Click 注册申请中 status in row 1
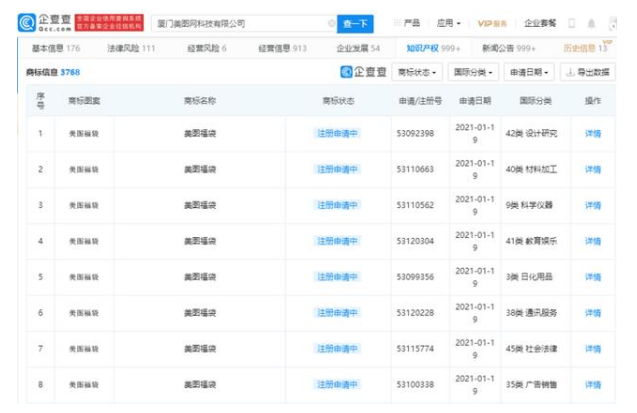Image resolution: width=637 pixels, height=413 pixels. 337,134
